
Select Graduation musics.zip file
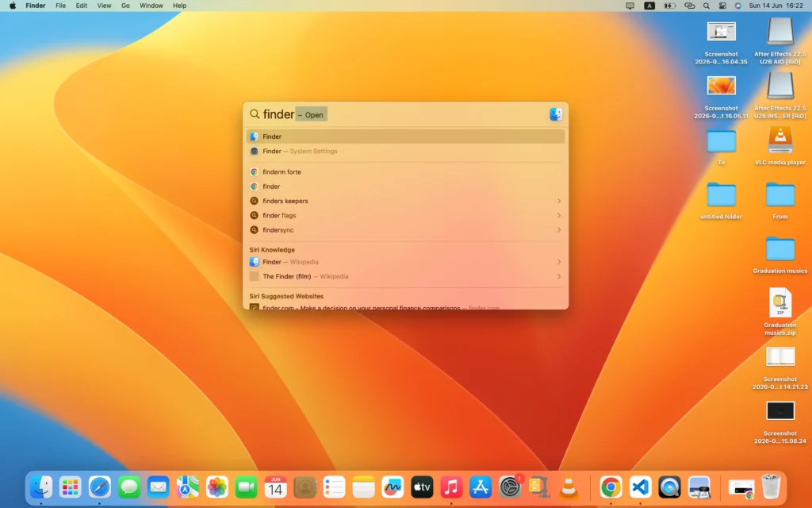[x=780, y=311]
